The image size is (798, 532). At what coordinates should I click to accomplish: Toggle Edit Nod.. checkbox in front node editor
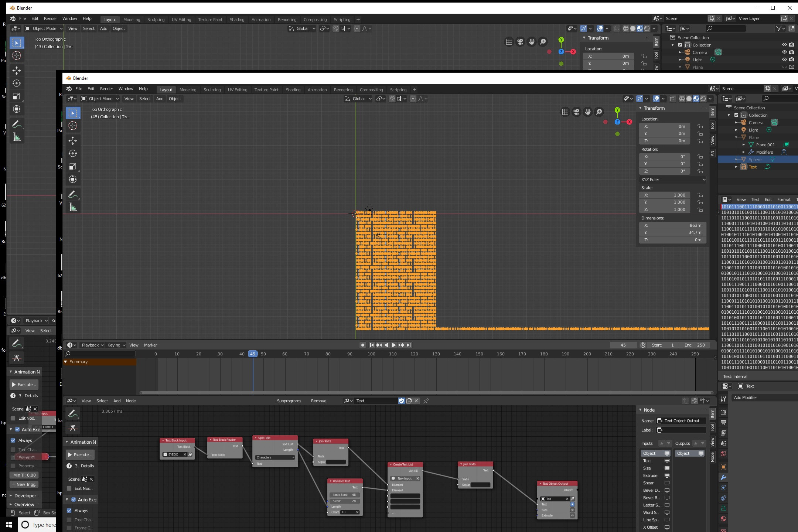pyautogui.click(x=69, y=488)
